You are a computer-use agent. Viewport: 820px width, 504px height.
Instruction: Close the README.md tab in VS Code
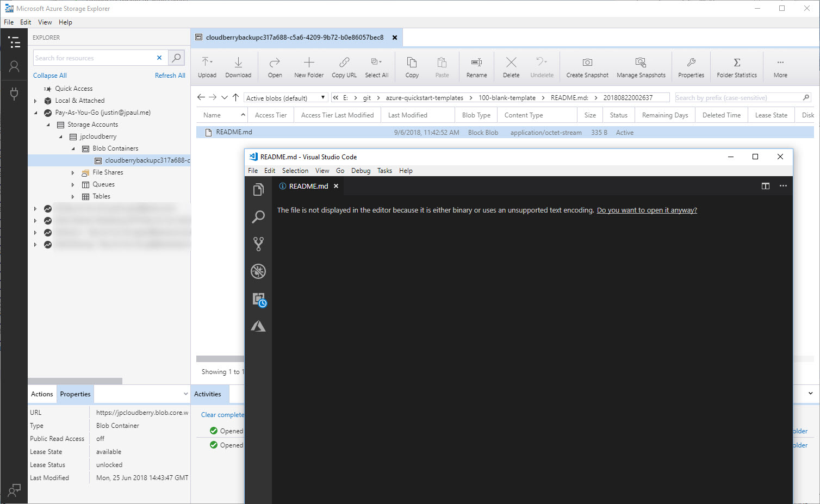(336, 186)
